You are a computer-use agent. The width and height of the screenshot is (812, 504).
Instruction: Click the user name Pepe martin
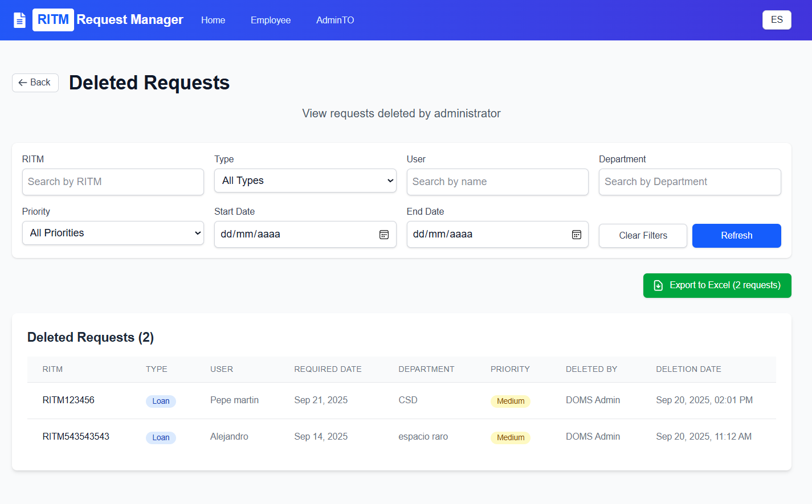(234, 400)
